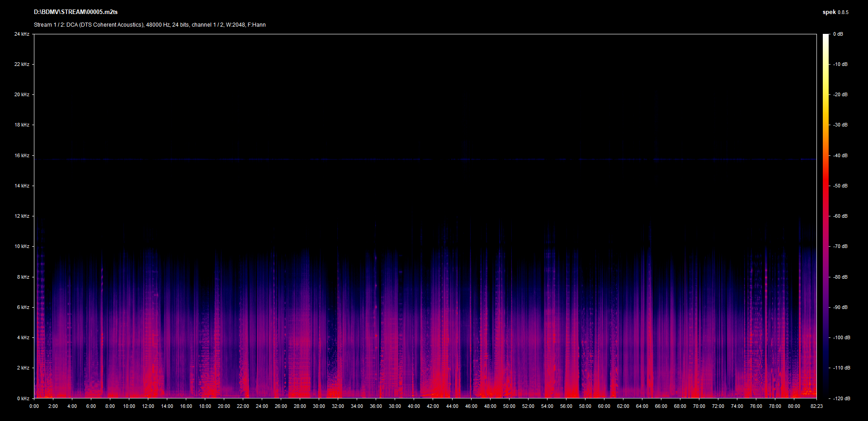Select the 16 kHz frequency axis label

(x=22, y=155)
